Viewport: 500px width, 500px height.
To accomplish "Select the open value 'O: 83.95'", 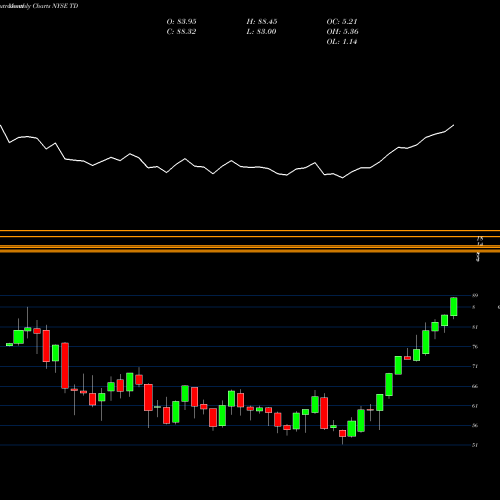I will point(181,22).
